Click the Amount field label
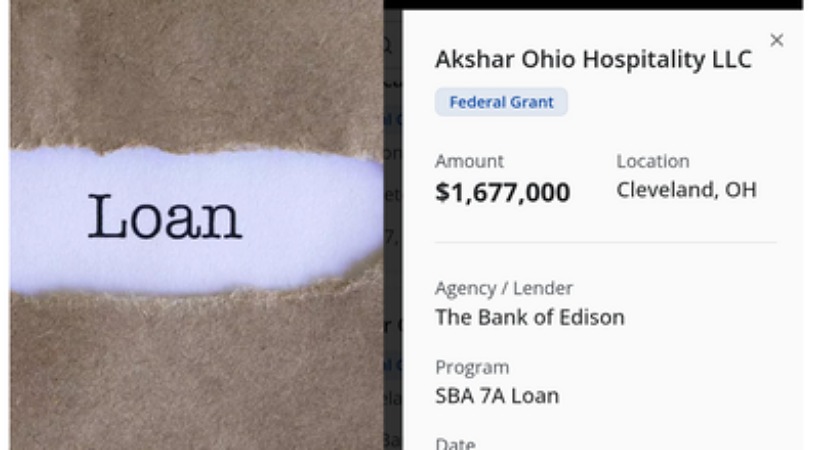Viewport: 820px width, 450px height. coord(469,161)
